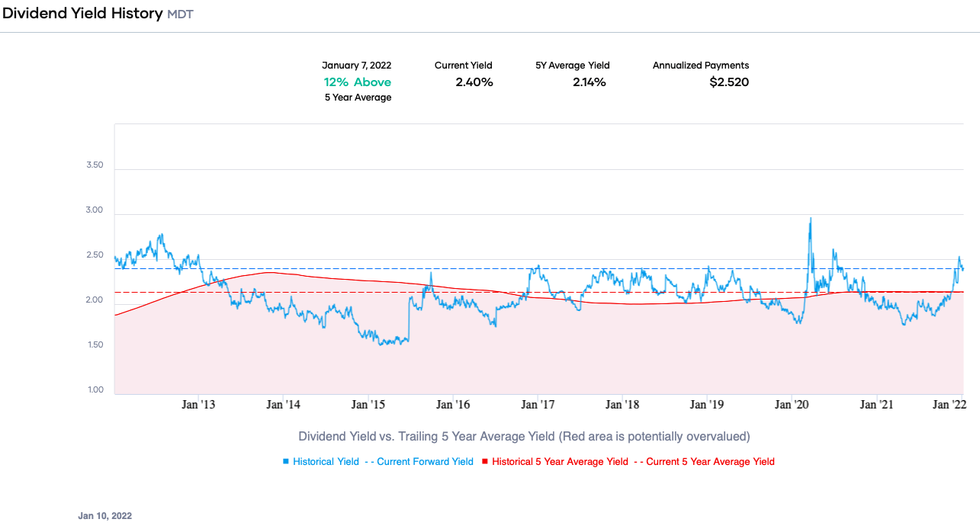Click the green 12% Above indicator
The height and width of the screenshot is (532, 980).
coord(358,82)
